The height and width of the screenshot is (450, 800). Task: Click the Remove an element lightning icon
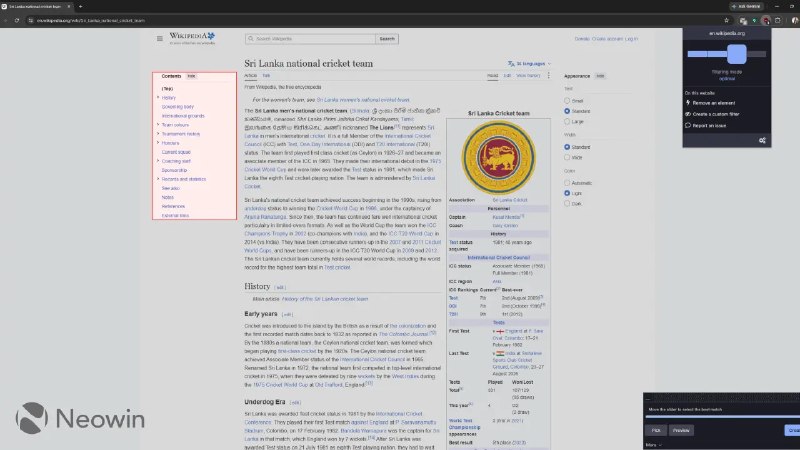pos(688,103)
